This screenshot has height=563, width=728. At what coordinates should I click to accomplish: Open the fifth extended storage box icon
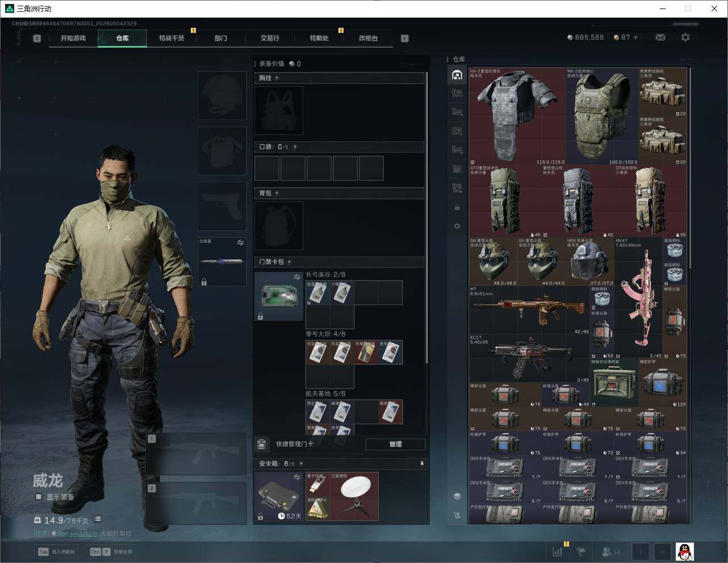point(457,169)
